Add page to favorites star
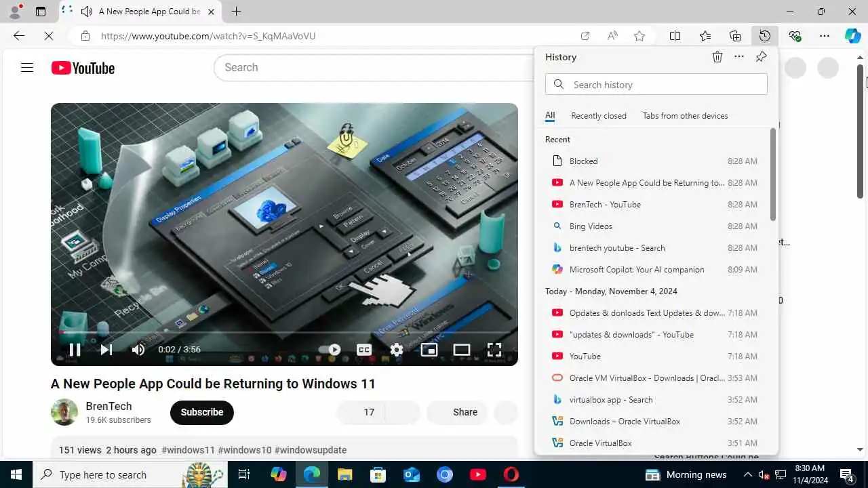 point(639,36)
